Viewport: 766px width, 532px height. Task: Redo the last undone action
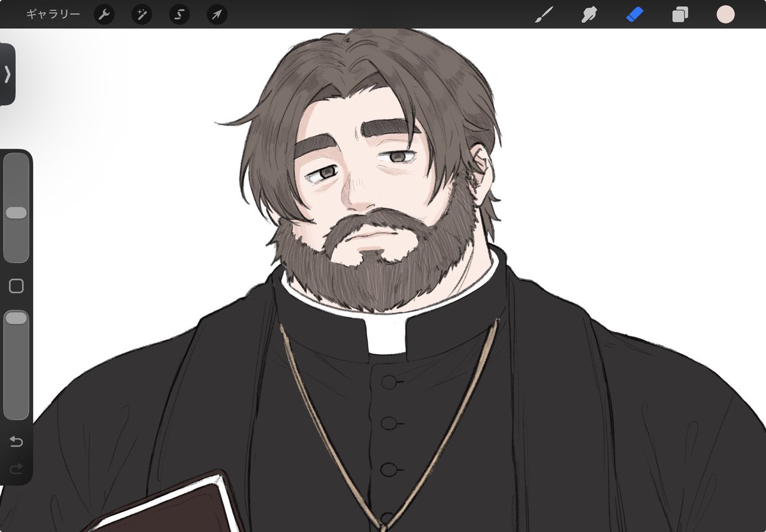pyautogui.click(x=16, y=469)
